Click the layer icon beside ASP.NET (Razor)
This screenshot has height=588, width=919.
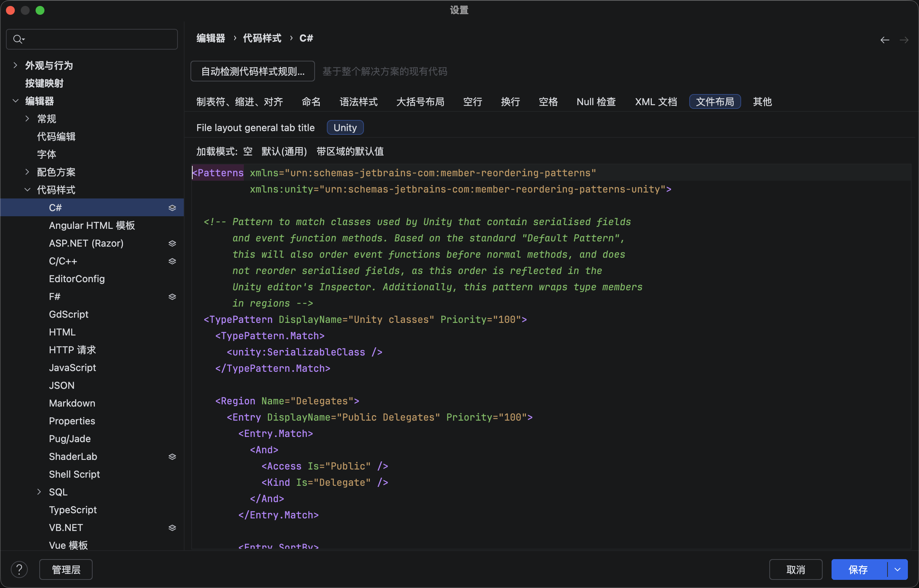click(x=172, y=243)
